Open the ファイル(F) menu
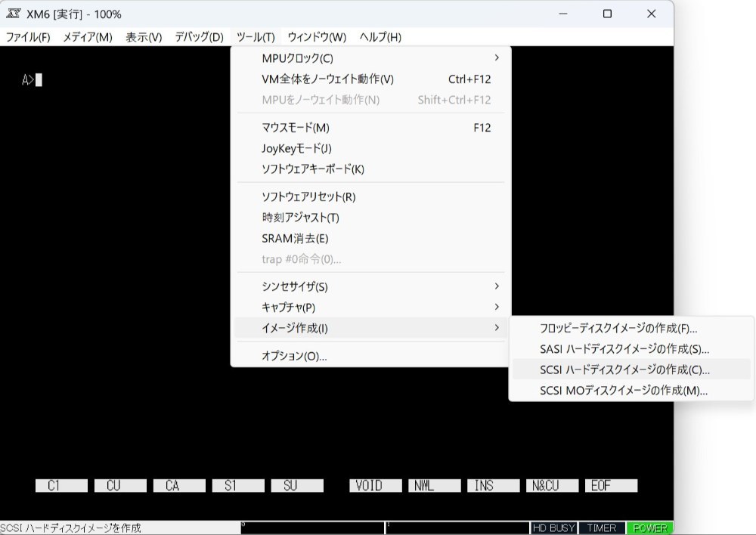This screenshot has width=756, height=535. click(x=27, y=37)
